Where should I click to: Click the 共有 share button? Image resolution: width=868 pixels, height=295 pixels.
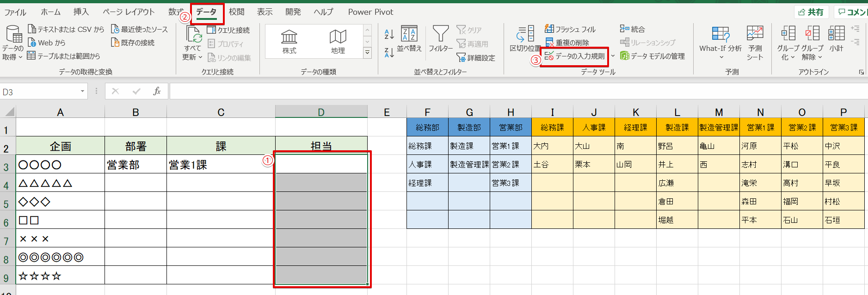point(812,12)
